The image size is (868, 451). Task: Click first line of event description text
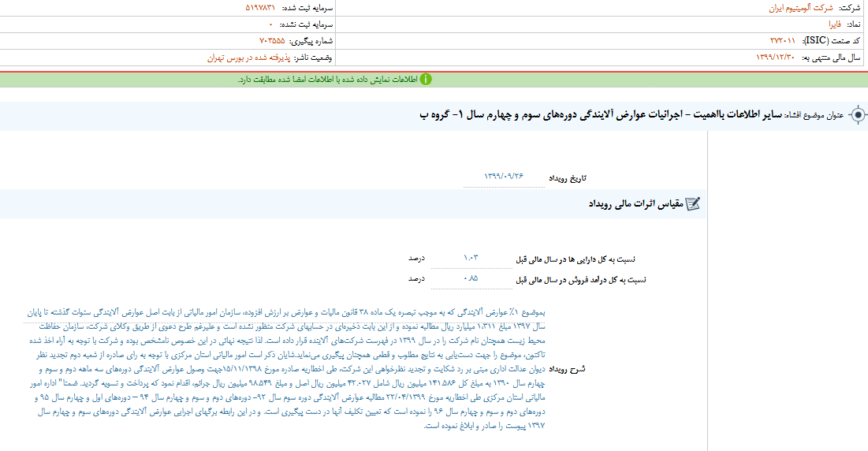(x=285, y=312)
